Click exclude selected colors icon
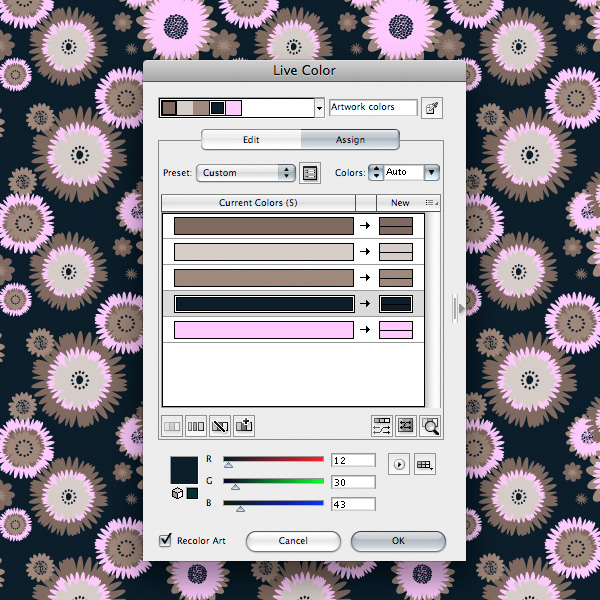Screen dimensions: 600x600 220,426
